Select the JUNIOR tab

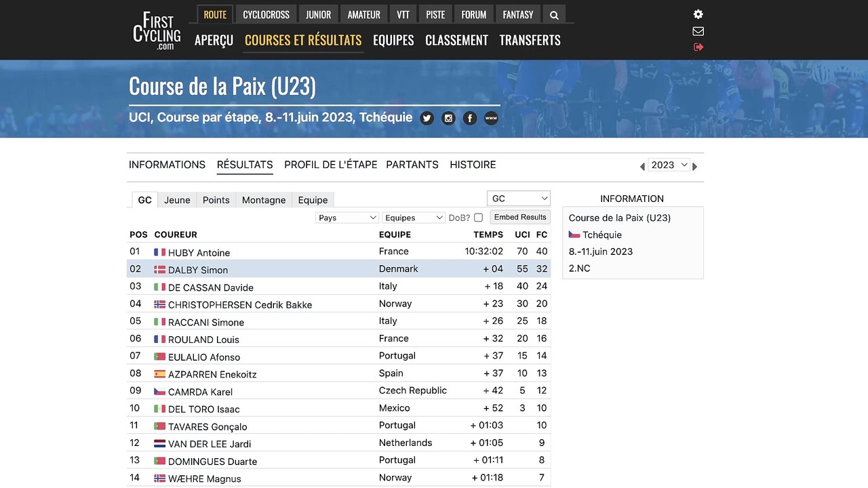tap(318, 14)
